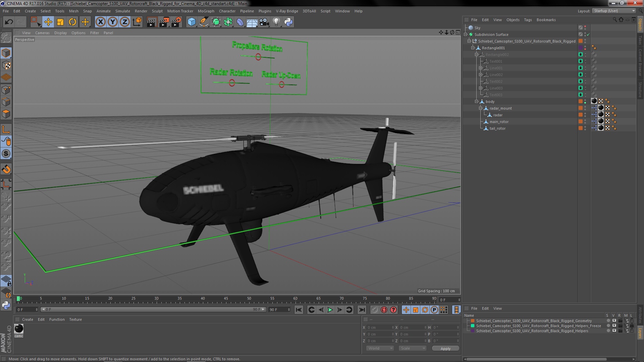Go to end of timeline

pos(362,310)
